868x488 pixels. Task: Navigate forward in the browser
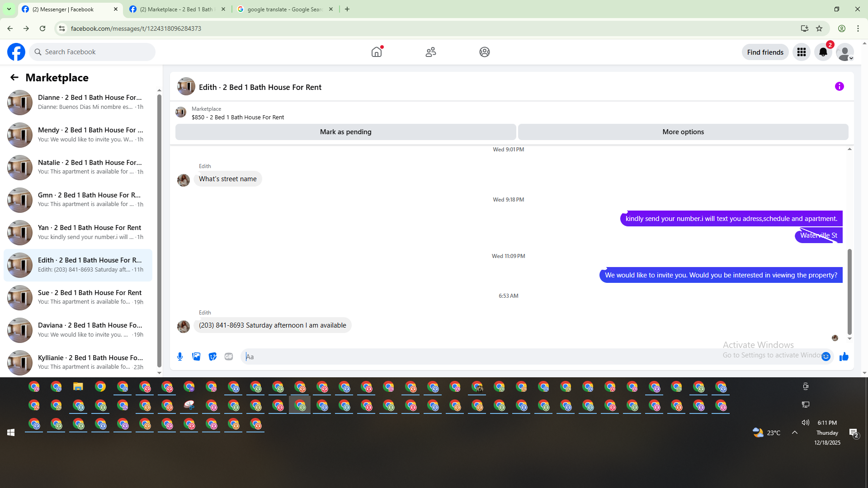[x=26, y=28]
